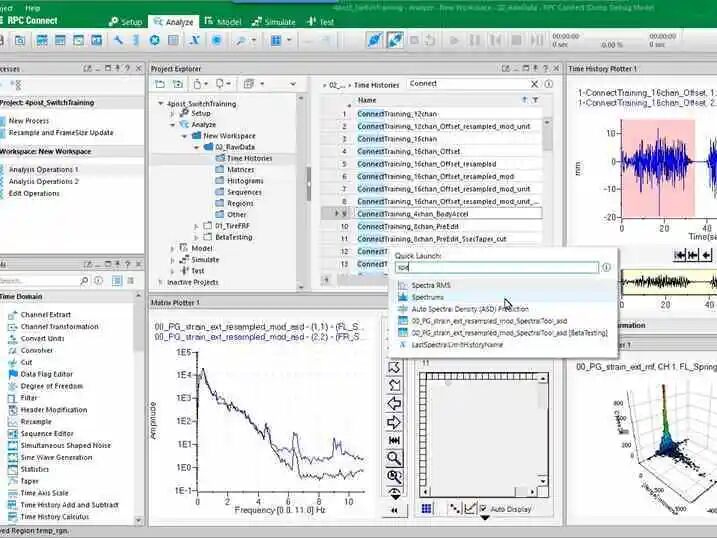
Task: Select ConnectTraining_12chan row in Time Histories
Action: tap(449, 114)
